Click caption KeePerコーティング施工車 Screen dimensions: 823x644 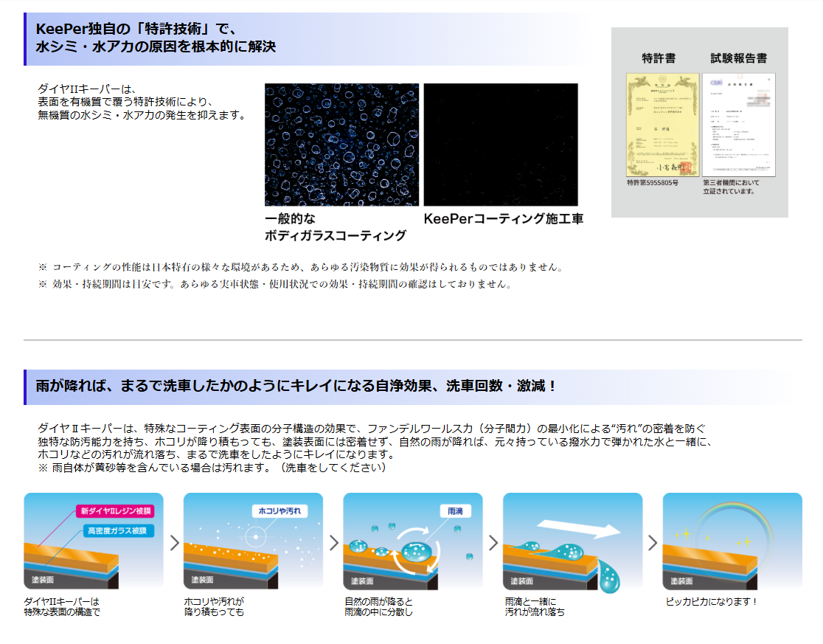[504, 219]
